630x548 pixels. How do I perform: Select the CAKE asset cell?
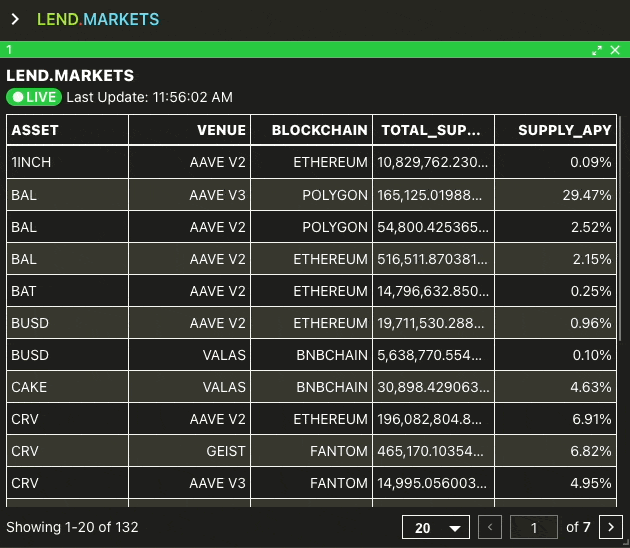[68, 387]
